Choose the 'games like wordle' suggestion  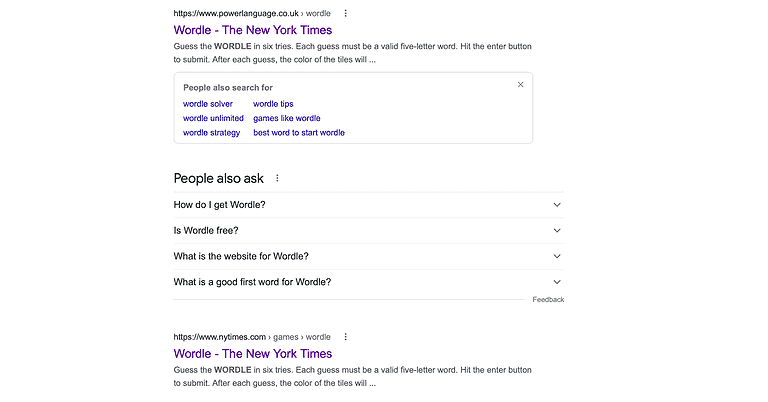coord(286,118)
